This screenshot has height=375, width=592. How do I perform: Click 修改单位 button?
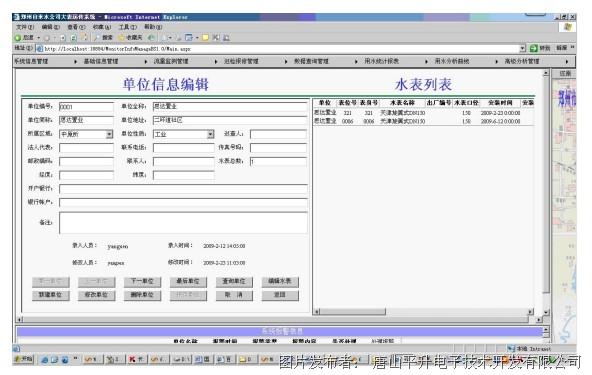click(96, 295)
